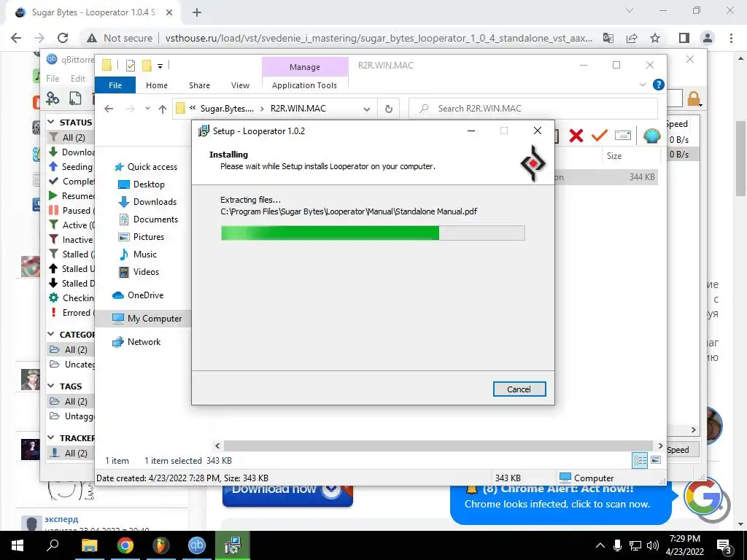Image resolution: width=747 pixels, height=560 pixels.
Task: Refresh the R2R.WIN.MAC folder
Action: pos(389,109)
